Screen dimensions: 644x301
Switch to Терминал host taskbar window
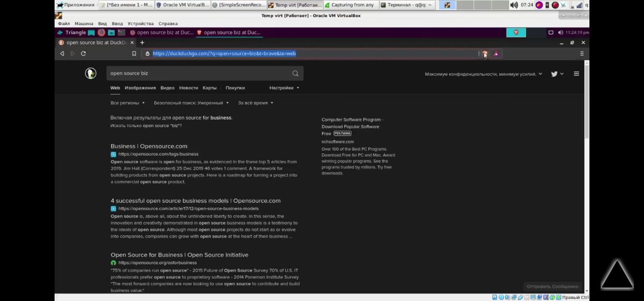pos(407,5)
